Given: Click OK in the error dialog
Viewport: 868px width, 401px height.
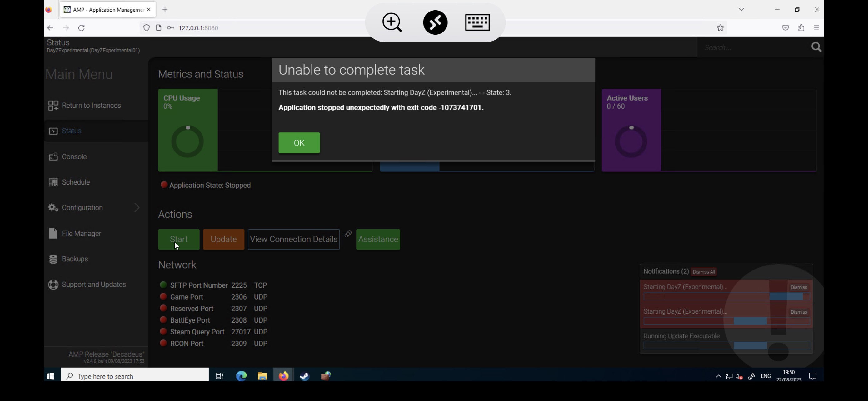Looking at the screenshot, I should 299,143.
